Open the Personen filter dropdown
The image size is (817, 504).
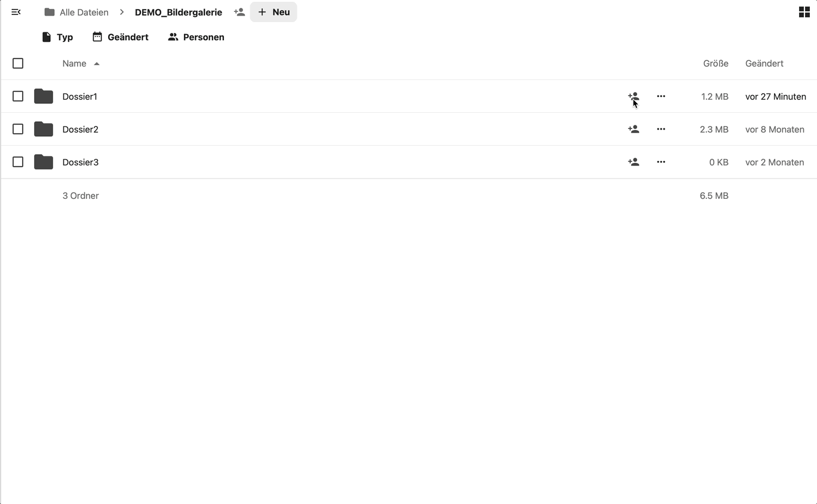pyautogui.click(x=196, y=37)
